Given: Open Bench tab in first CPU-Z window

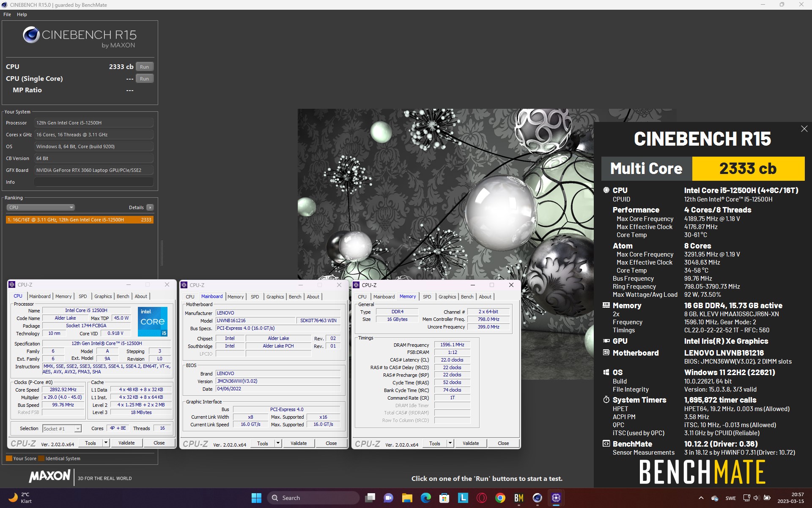Looking at the screenshot, I should click(123, 296).
